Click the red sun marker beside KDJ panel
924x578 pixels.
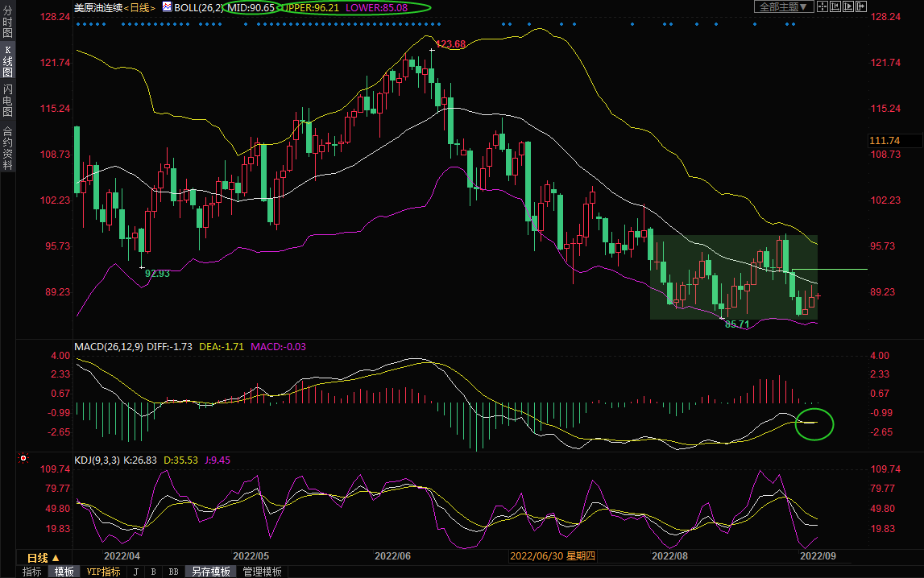point(23,459)
